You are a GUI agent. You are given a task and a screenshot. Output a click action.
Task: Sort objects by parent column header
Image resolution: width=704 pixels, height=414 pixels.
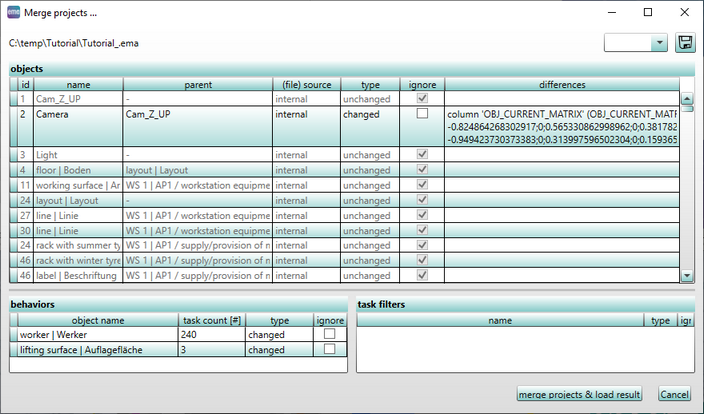pyautogui.click(x=197, y=85)
